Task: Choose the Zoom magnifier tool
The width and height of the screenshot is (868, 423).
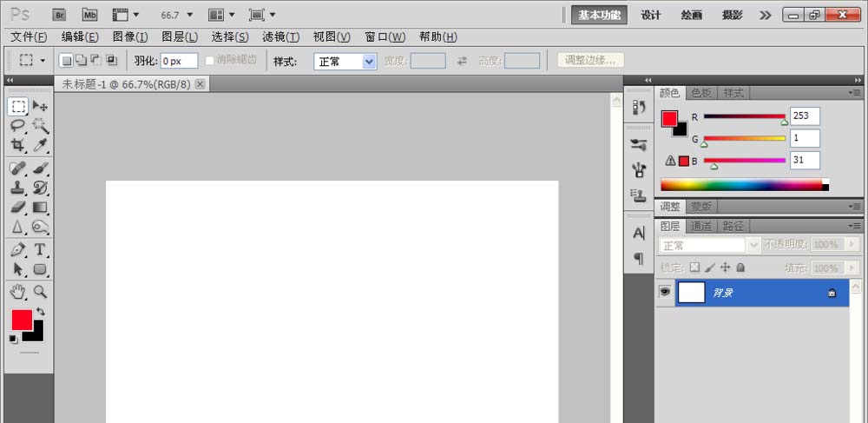Action: (x=40, y=291)
